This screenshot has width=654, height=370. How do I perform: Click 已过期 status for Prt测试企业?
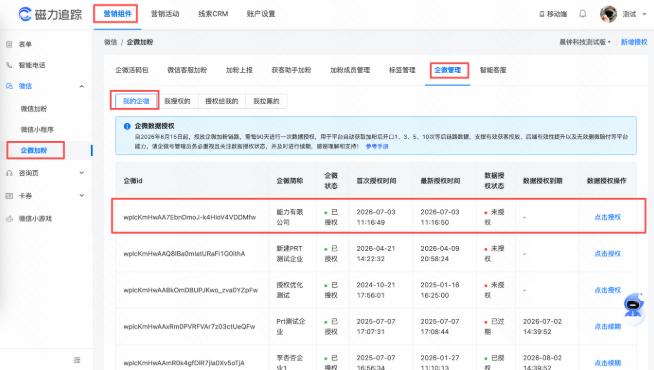point(495,327)
